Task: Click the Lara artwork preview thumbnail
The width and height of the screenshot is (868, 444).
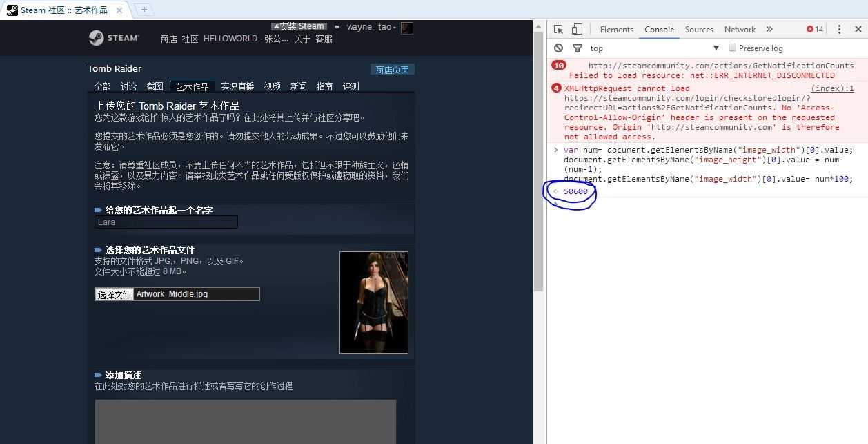Action: click(x=374, y=302)
